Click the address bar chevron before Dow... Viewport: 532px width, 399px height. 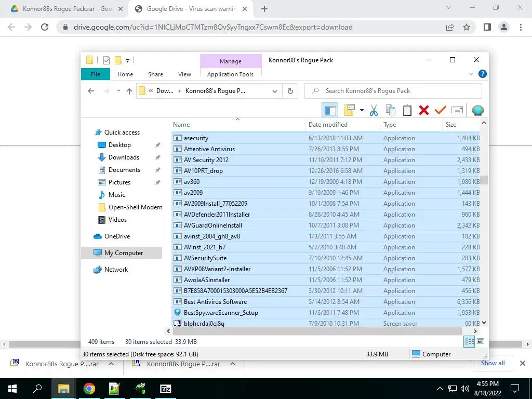(x=150, y=91)
